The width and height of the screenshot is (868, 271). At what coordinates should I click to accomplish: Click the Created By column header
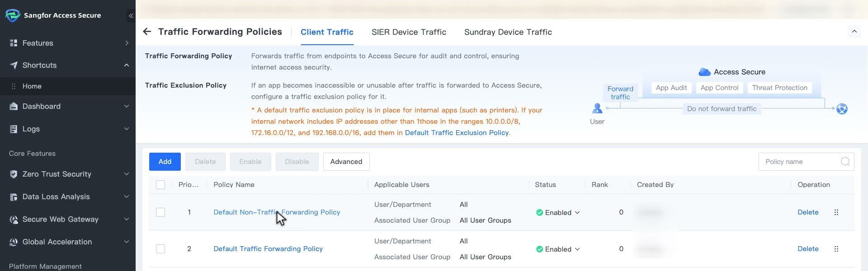click(655, 185)
